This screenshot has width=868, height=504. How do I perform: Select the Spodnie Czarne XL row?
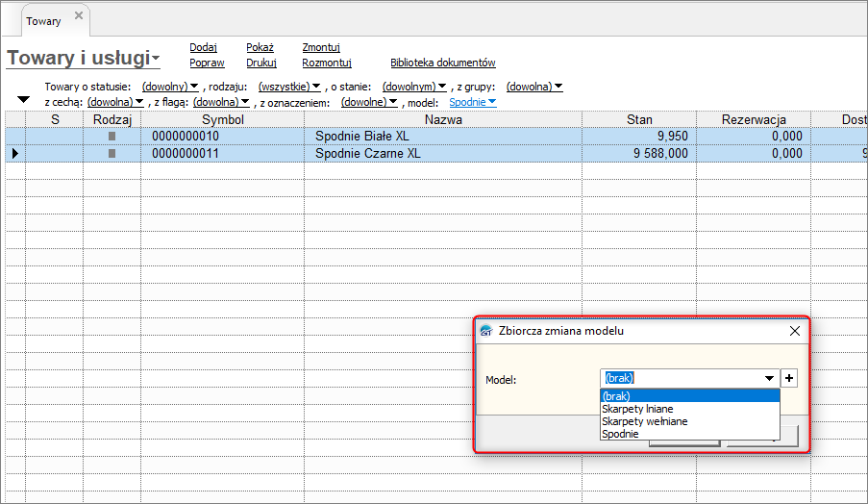pos(436,154)
